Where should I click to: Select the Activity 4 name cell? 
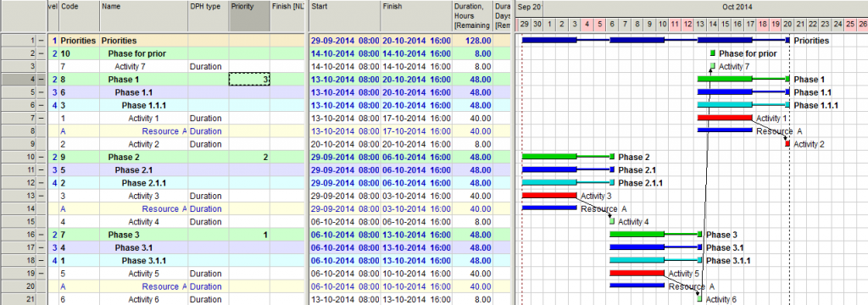coord(144,222)
